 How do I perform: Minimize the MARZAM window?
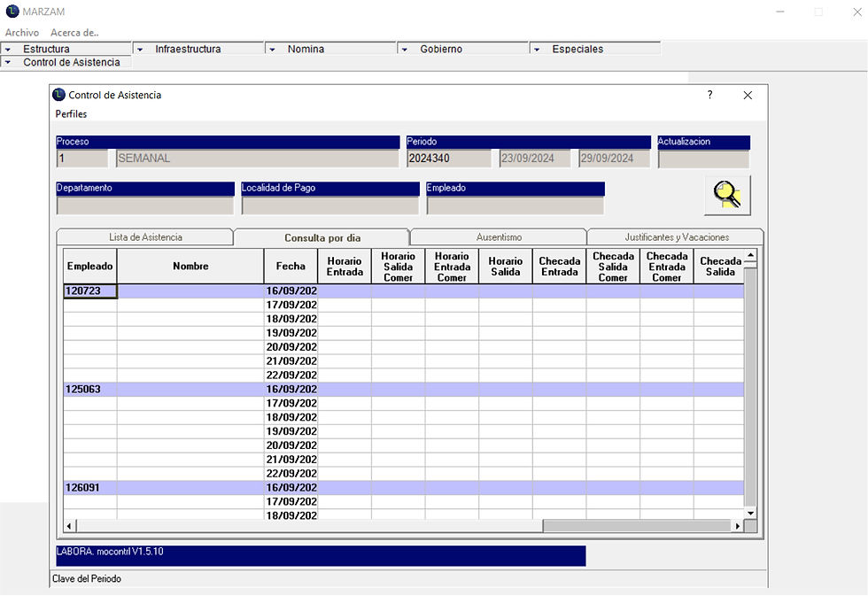[x=780, y=12]
